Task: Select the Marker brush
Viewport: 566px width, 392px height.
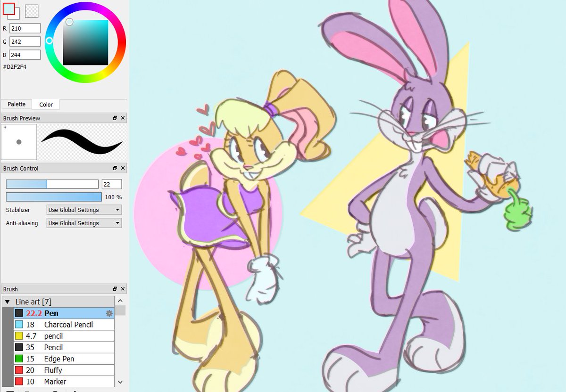Action: tap(64, 381)
